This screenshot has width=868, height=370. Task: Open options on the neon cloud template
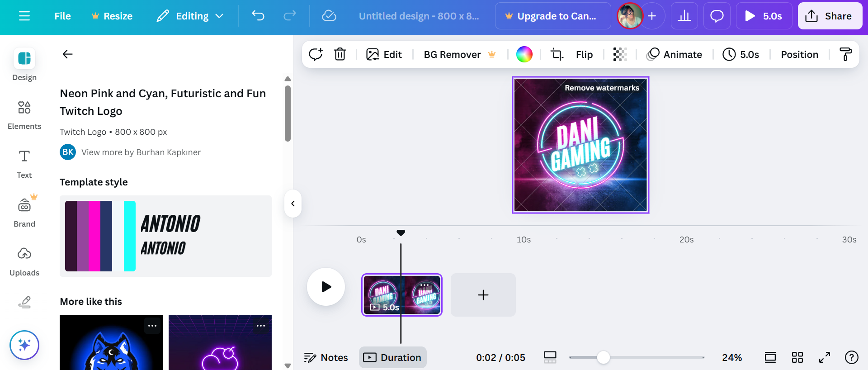261,326
